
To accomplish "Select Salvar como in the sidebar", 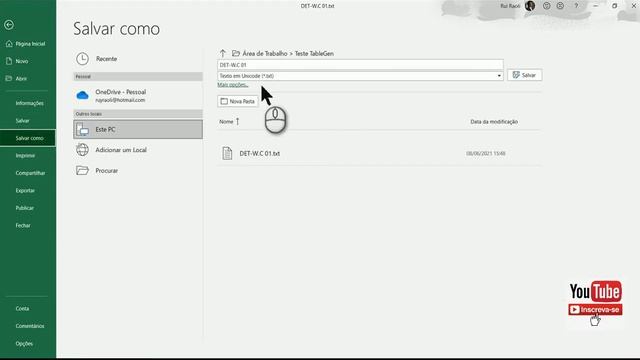I will [x=28, y=138].
